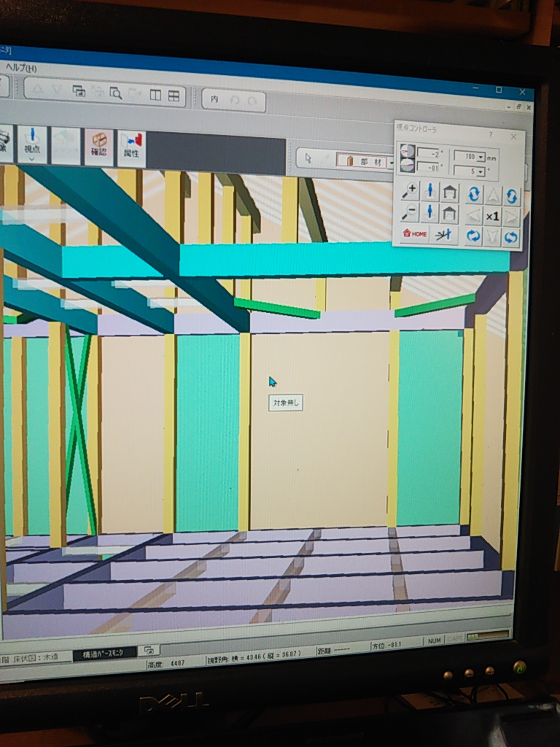The image size is (560, 747).
Task: Click the four-pane grid layout icon
Action: point(174,96)
